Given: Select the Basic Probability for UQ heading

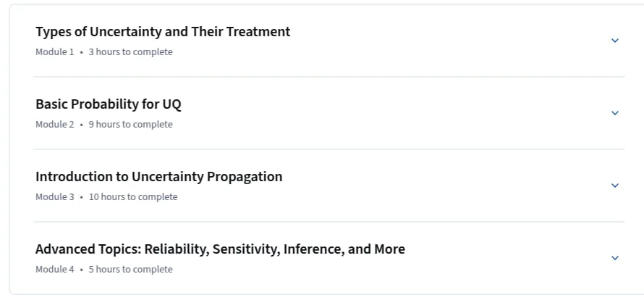Looking at the screenshot, I should pos(109,104).
